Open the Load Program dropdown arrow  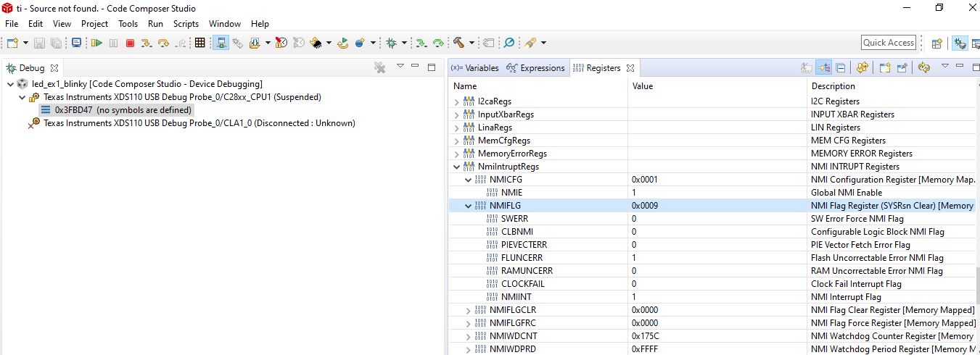[x=267, y=43]
